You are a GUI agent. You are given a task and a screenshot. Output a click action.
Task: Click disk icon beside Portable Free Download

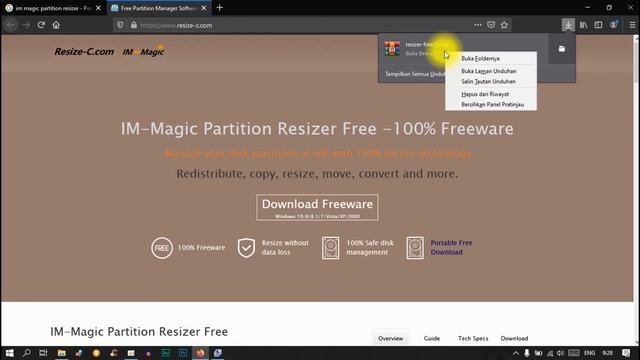(415, 248)
